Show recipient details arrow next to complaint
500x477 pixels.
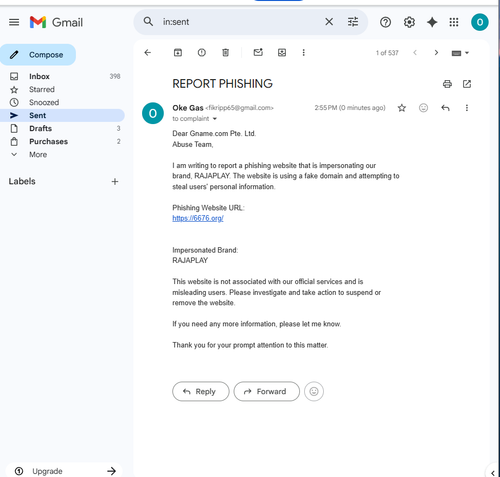(x=215, y=119)
